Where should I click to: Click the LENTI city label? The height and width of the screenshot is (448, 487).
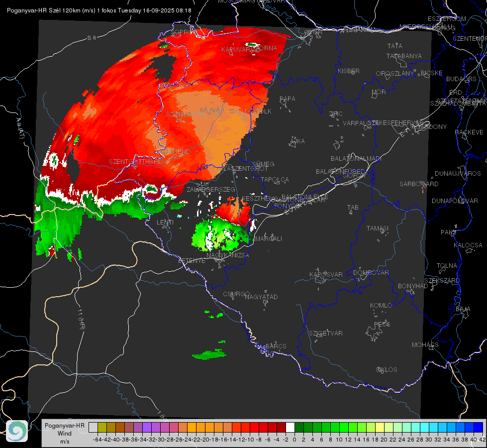coord(165,223)
